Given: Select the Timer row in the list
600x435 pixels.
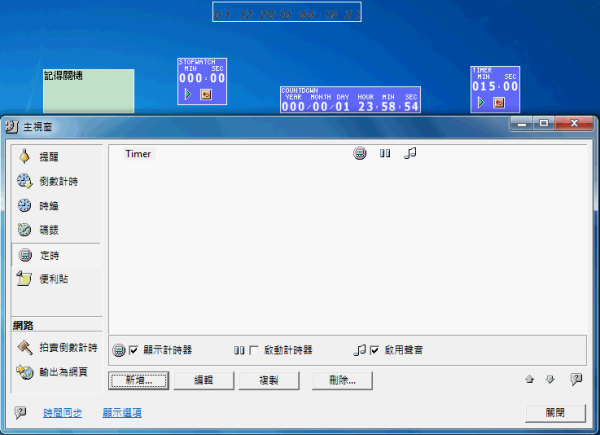Looking at the screenshot, I should [x=347, y=154].
